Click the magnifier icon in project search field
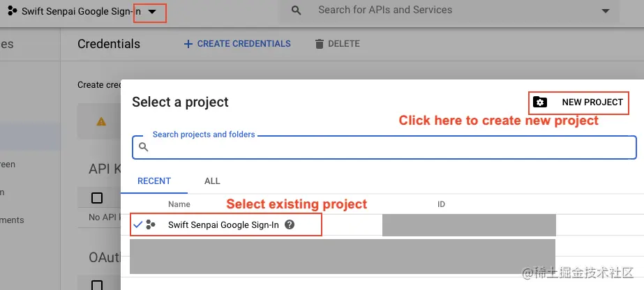The width and height of the screenshot is (644, 290). click(x=144, y=147)
